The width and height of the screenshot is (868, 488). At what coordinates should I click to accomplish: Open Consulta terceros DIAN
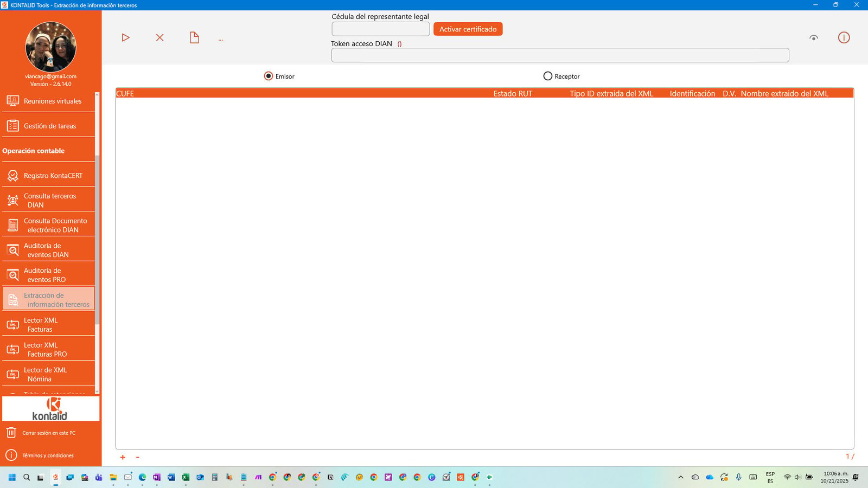[48, 201]
